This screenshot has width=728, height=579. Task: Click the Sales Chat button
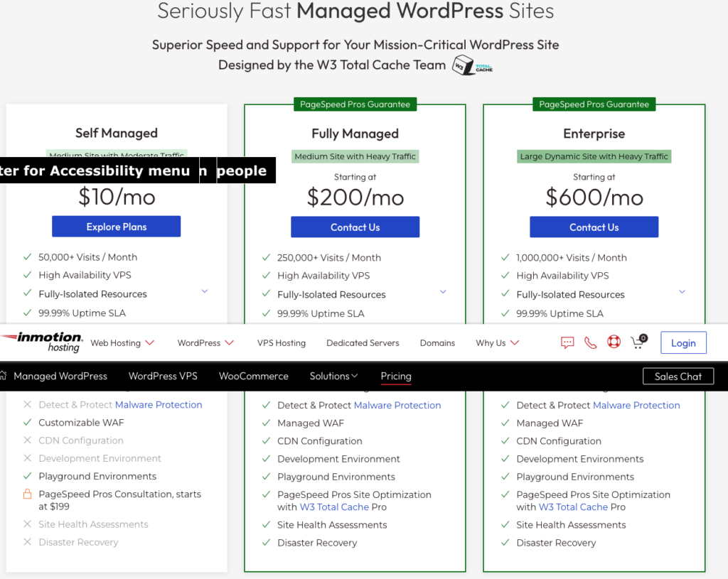(x=678, y=377)
